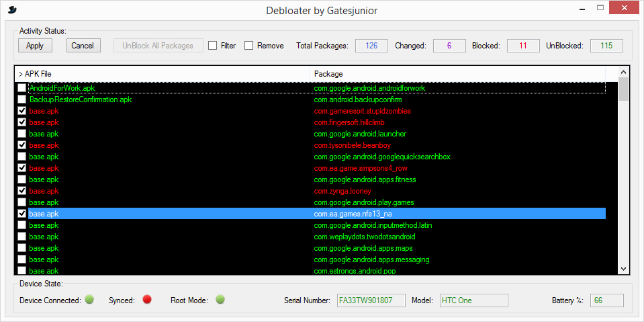Click the Debloater app icon in title bar
This screenshot has width=644, height=322.
(12, 9)
